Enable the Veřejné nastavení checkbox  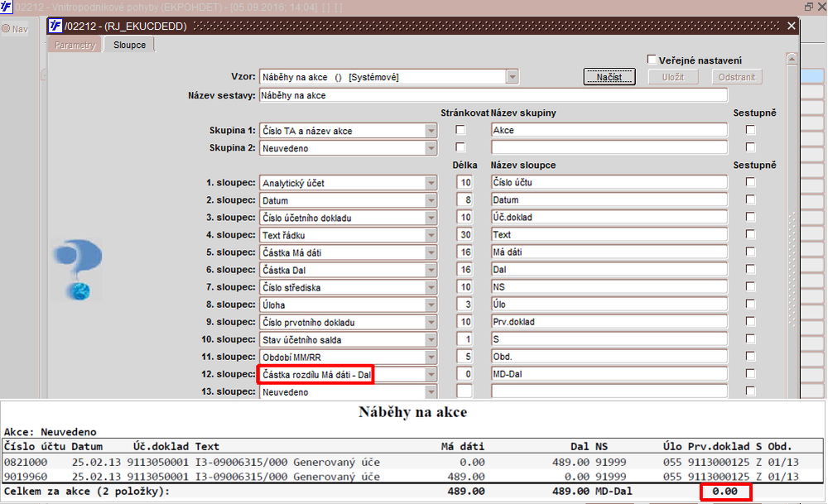652,60
